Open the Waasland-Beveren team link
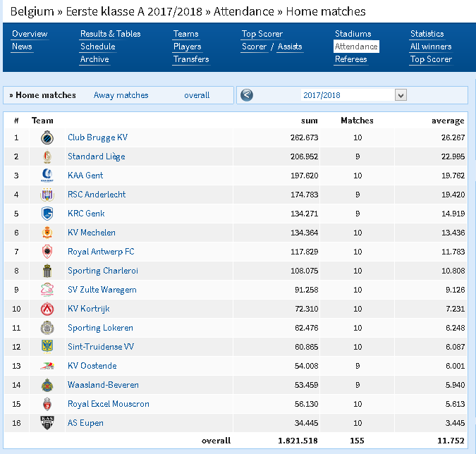This screenshot has width=476, height=454. (x=103, y=385)
